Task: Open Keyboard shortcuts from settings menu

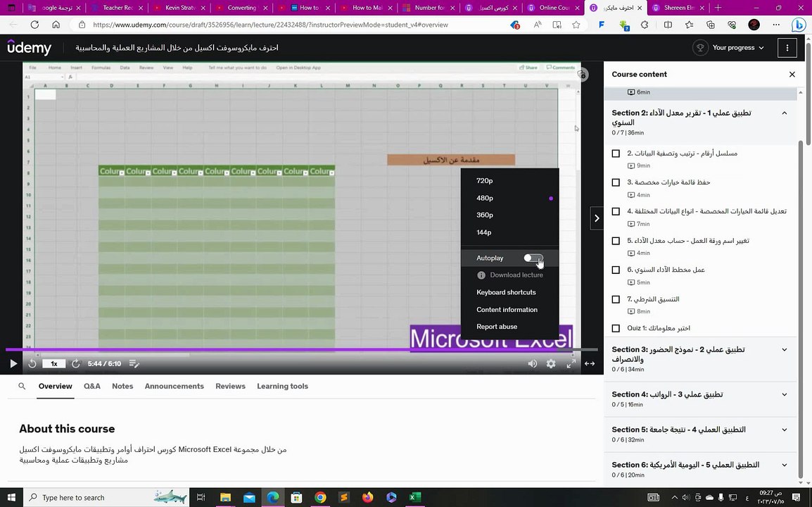Action: click(x=506, y=292)
